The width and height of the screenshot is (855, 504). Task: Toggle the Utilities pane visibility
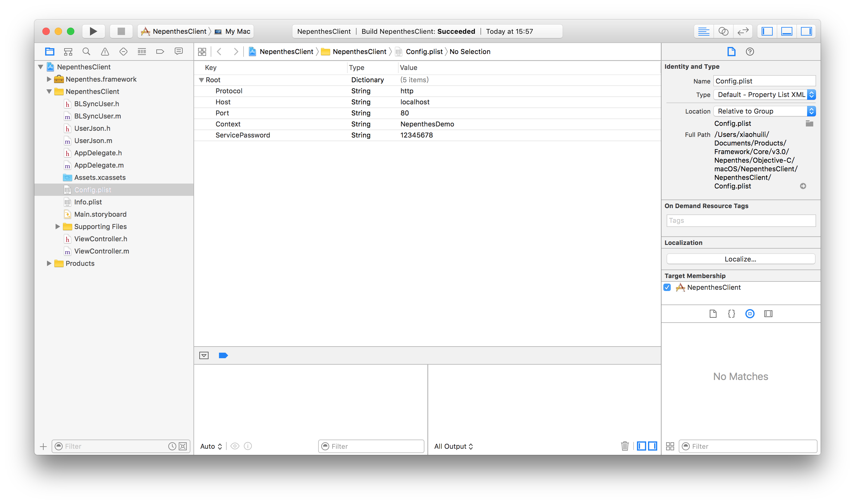click(x=806, y=31)
